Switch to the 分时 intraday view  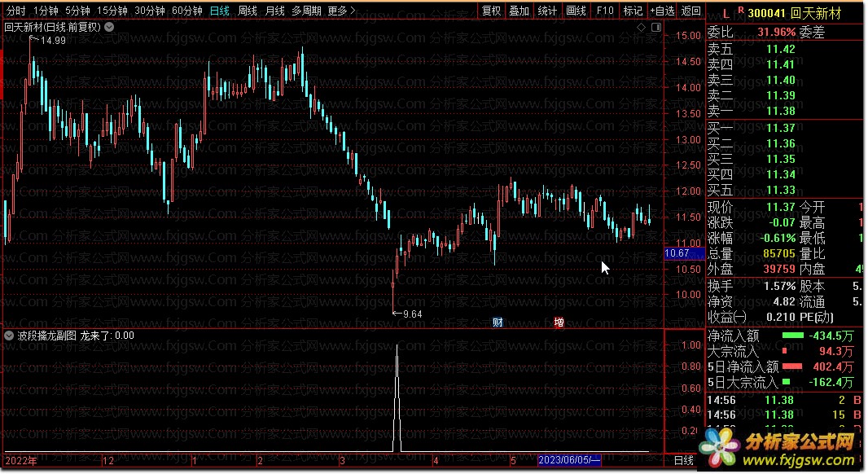(x=15, y=11)
